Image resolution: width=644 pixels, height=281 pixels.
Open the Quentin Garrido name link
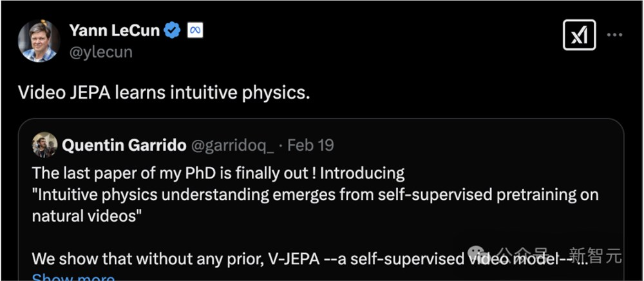[x=124, y=145]
